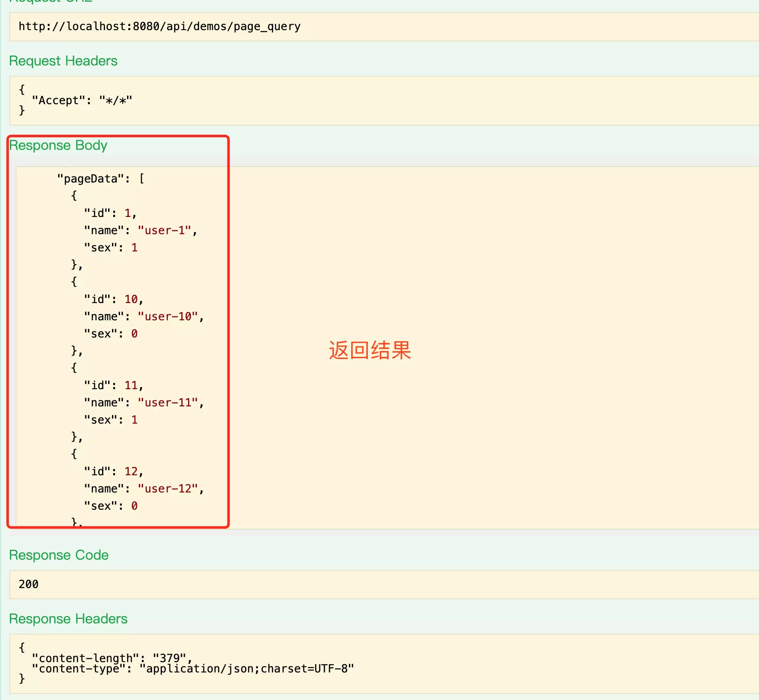Select the Response Body heading

58,146
